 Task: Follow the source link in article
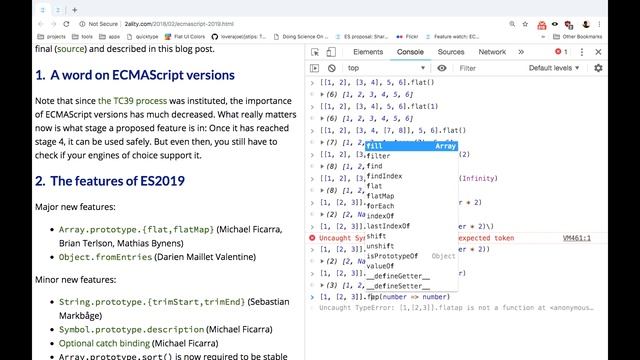pyautogui.click(x=71, y=49)
